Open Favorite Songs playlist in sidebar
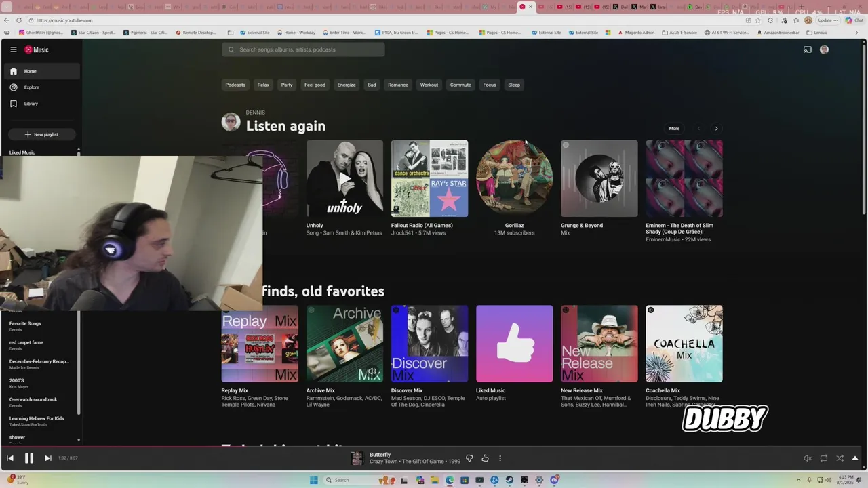The width and height of the screenshot is (868, 488). [41, 326]
